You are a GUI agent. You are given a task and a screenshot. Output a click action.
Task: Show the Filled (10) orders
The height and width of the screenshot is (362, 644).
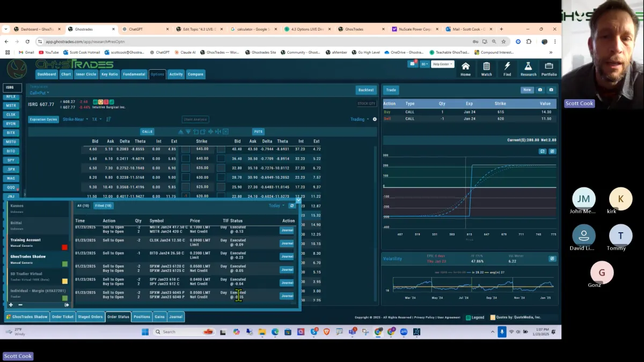103,205
